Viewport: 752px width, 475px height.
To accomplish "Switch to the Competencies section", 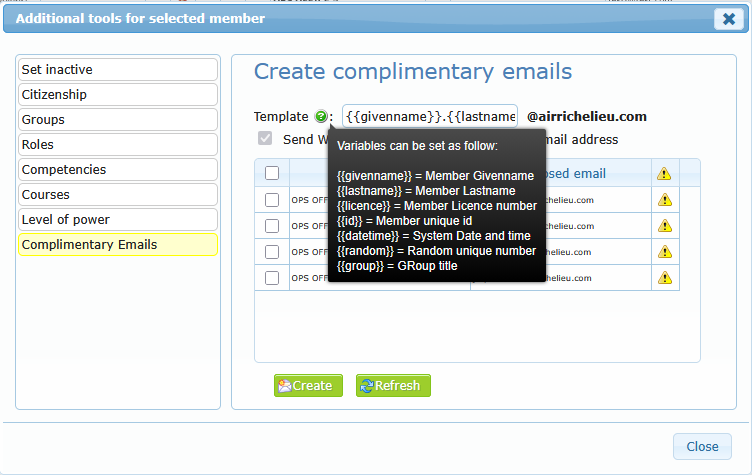I will click(x=117, y=170).
